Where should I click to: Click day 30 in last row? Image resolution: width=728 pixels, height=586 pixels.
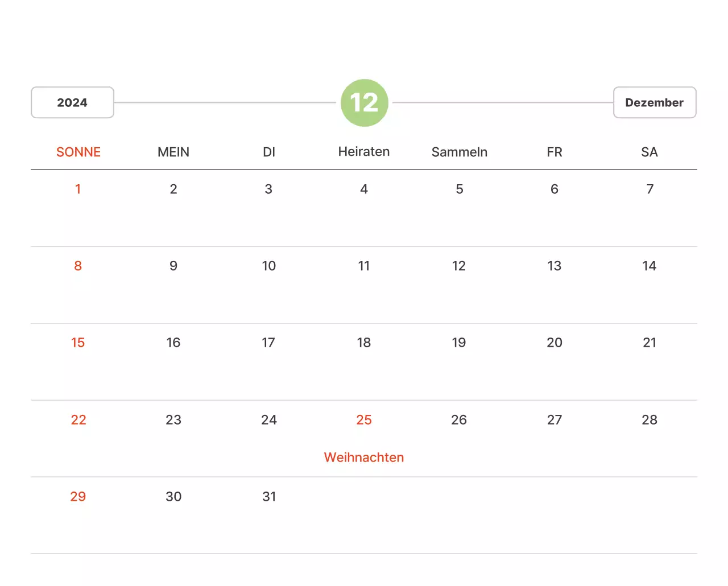coord(173,497)
